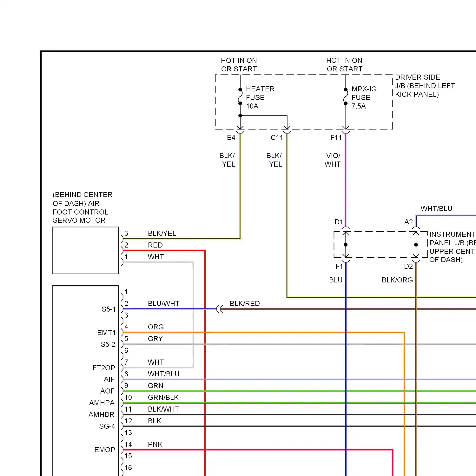Click connector label C11

pos(277,137)
